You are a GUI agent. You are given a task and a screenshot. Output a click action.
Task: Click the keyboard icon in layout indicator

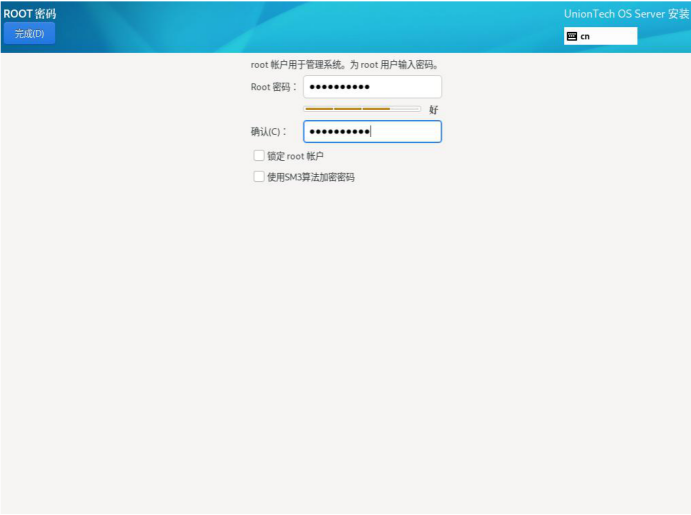[x=572, y=36]
